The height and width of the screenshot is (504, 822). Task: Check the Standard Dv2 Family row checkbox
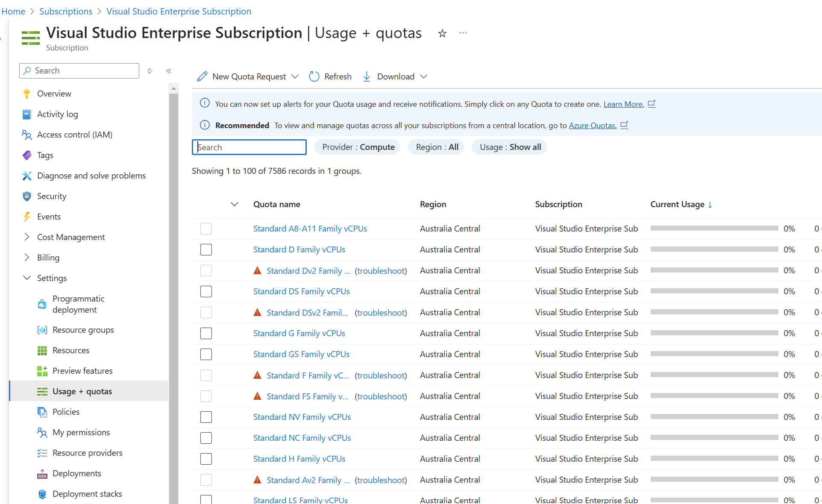[x=206, y=270]
